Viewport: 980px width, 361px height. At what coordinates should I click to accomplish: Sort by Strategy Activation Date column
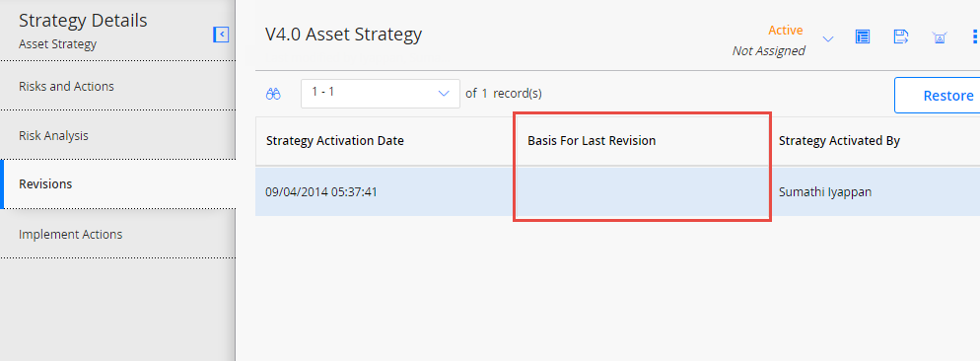[335, 141]
